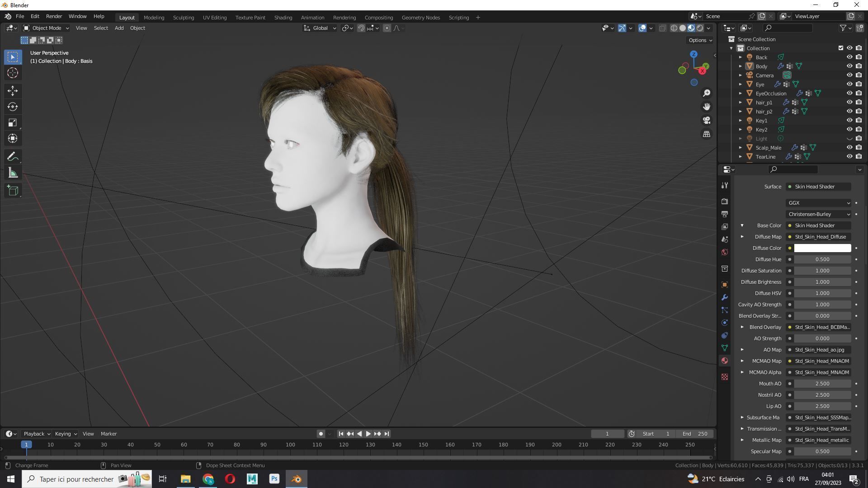Open Christensen-Burley subsurface method dropdown
Screen dimensions: 868x488
pyautogui.click(x=818, y=214)
